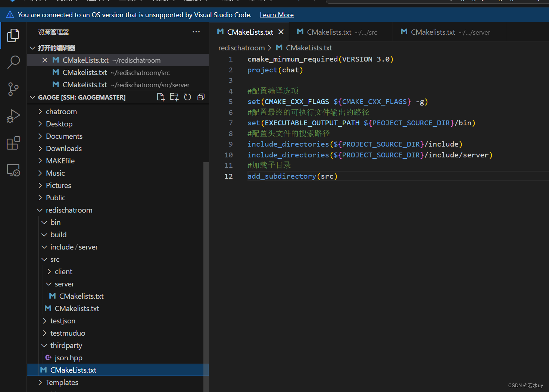Open the Remote Explorer view icon
Image resolution: width=549 pixels, height=392 pixels.
pyautogui.click(x=13, y=170)
